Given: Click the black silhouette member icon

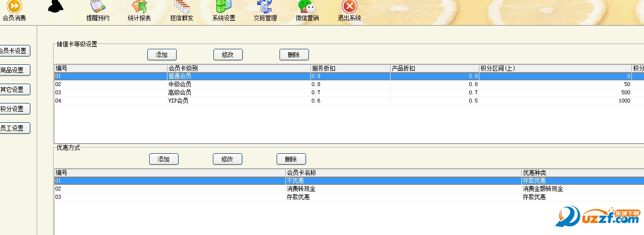Looking at the screenshot, I should [x=56, y=6].
